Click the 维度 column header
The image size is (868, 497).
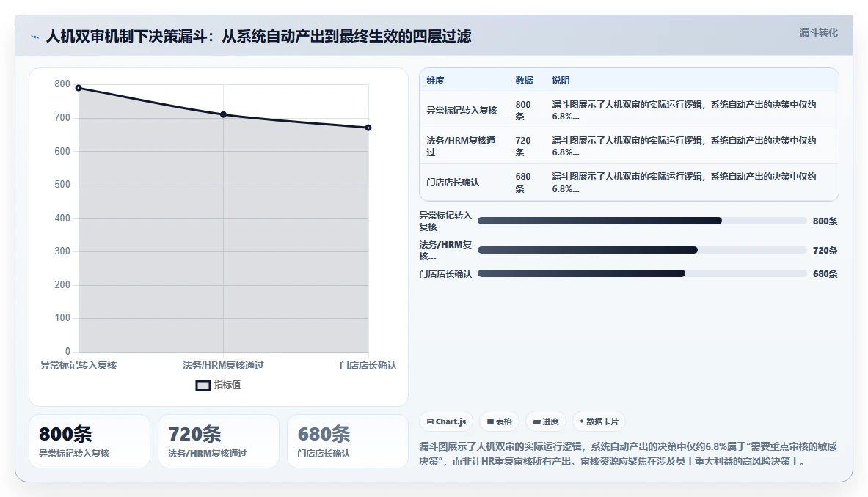pos(435,80)
